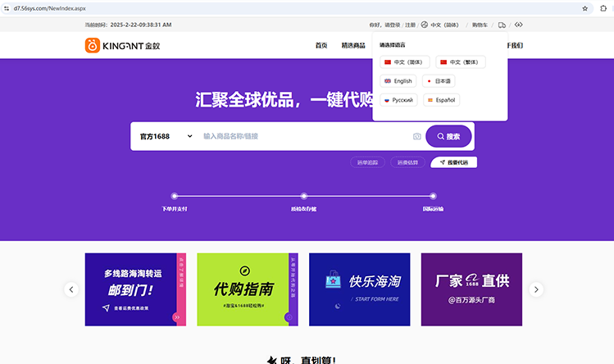Open the 中文（简体） language selector
Image resolution: width=614 pixels, height=364 pixels.
[447, 25]
